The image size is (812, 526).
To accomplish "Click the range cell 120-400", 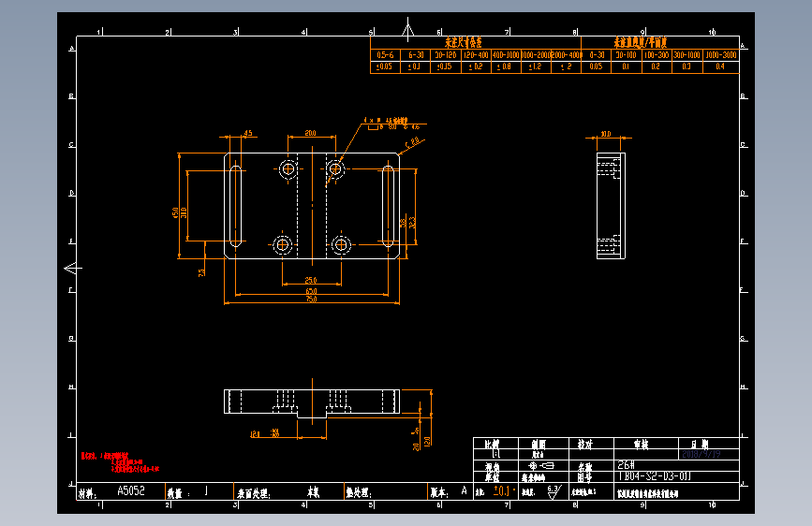I will point(476,54).
